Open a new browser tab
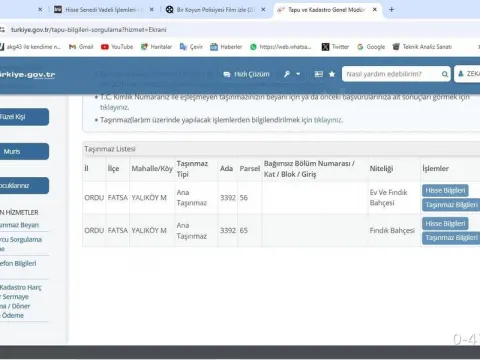This screenshot has width=480, height=360. pos(392,10)
